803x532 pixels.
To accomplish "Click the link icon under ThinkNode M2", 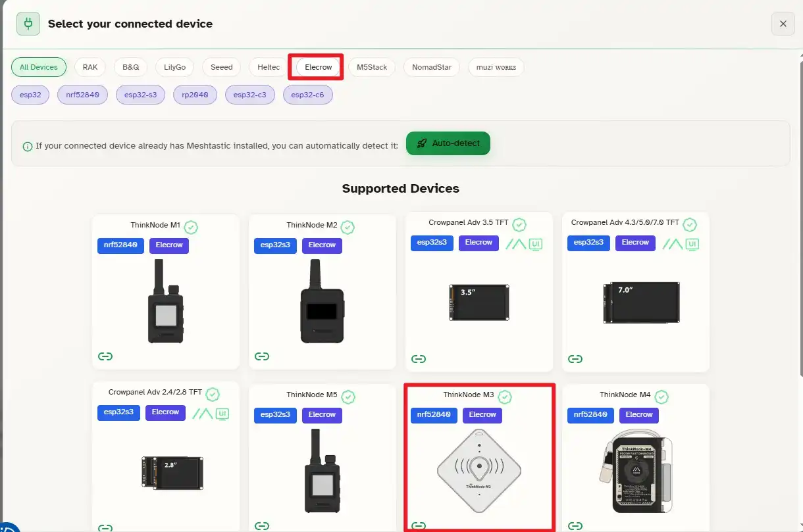I will [262, 356].
